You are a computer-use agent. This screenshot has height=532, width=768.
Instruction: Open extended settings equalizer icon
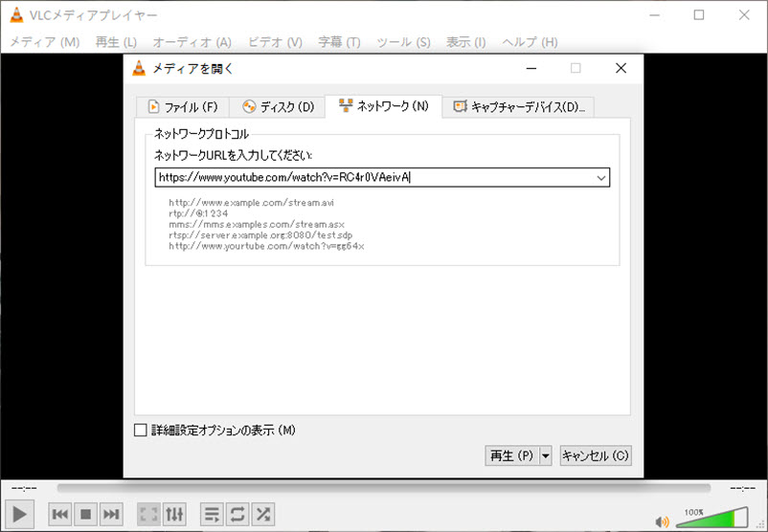tap(174, 514)
